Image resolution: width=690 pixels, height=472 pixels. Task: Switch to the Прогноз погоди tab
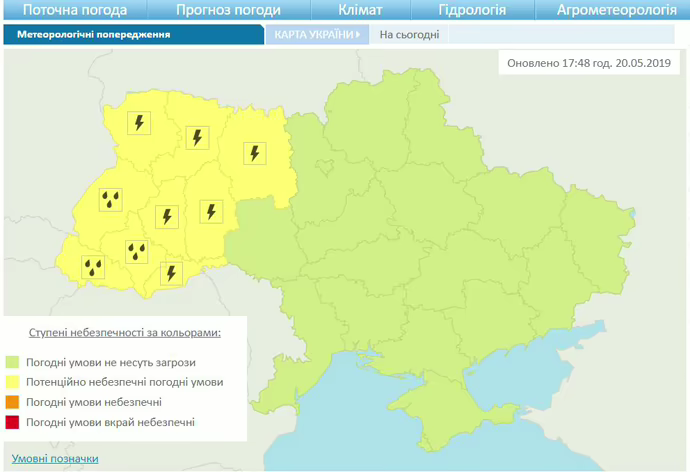point(228,11)
